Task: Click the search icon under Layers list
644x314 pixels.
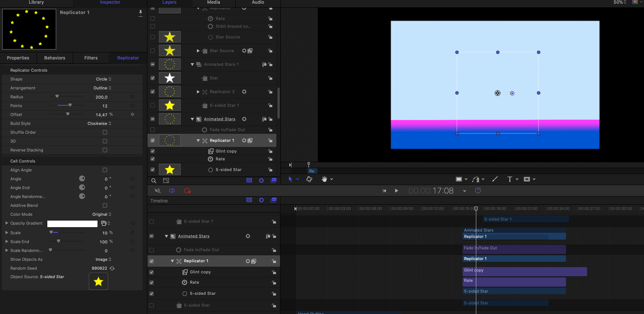Action: 154,181
